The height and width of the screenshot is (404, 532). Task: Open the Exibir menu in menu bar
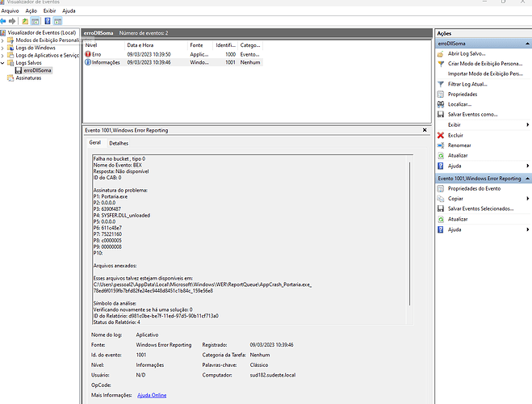[x=49, y=11]
